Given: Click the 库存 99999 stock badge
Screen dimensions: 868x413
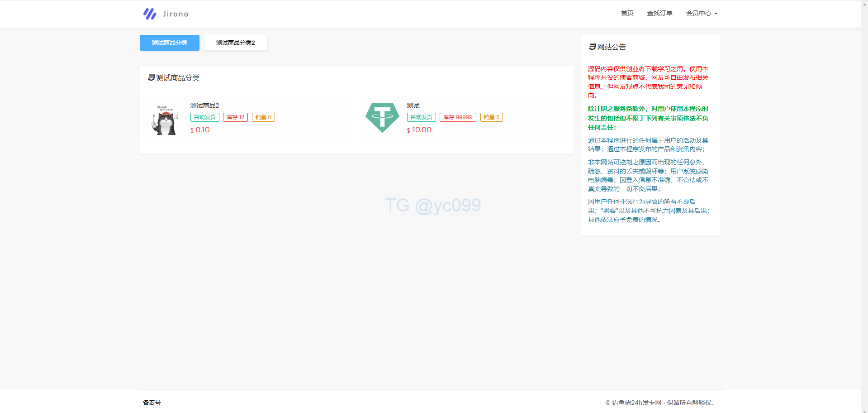Looking at the screenshot, I should click(458, 117).
